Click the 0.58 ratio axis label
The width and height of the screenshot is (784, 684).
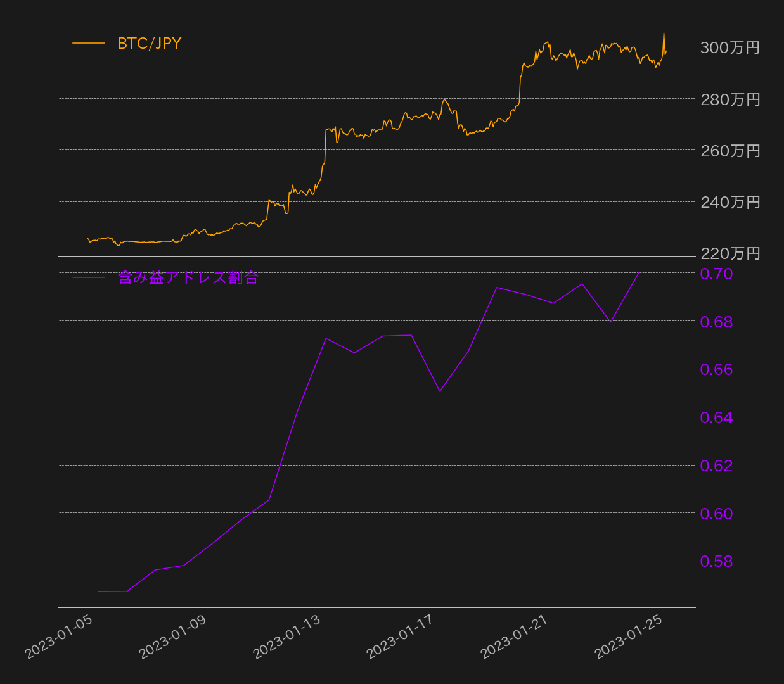coord(716,561)
